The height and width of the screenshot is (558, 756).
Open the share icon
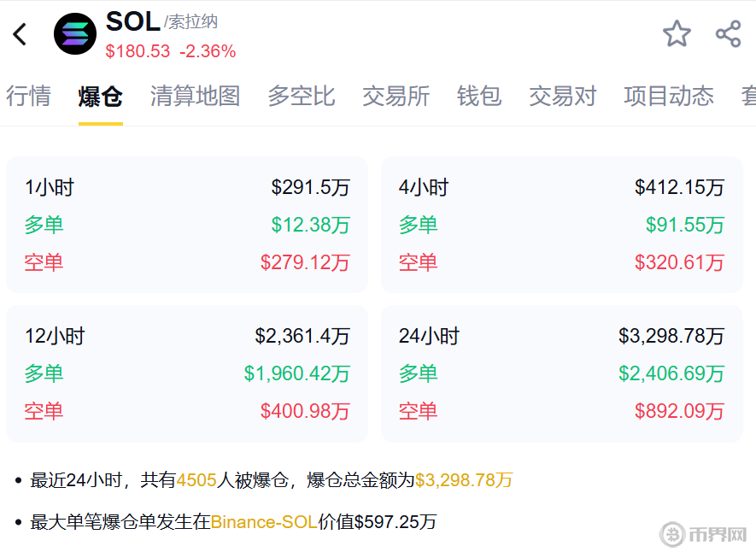pos(728,34)
